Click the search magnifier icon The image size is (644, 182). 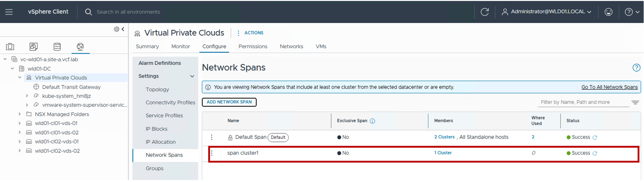(x=88, y=12)
